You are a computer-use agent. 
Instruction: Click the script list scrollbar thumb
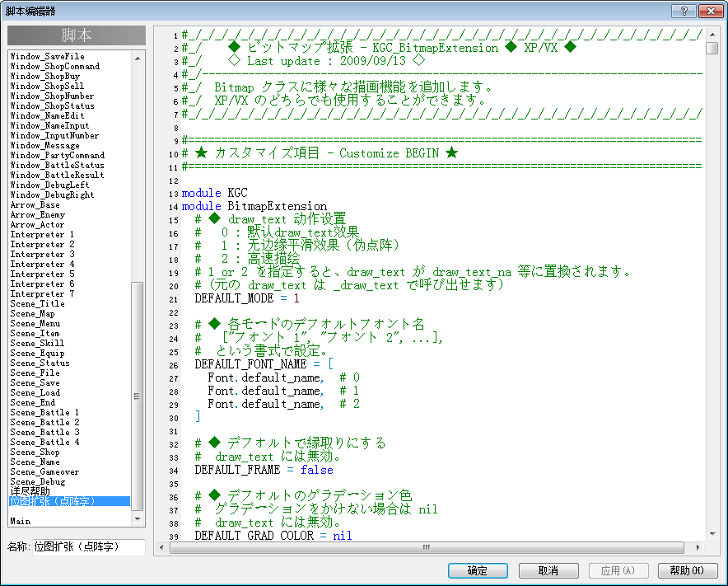[x=137, y=396]
